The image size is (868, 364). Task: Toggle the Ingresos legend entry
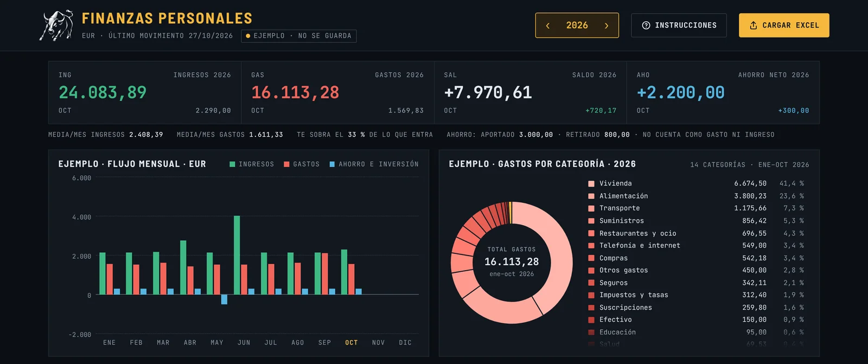(x=252, y=164)
